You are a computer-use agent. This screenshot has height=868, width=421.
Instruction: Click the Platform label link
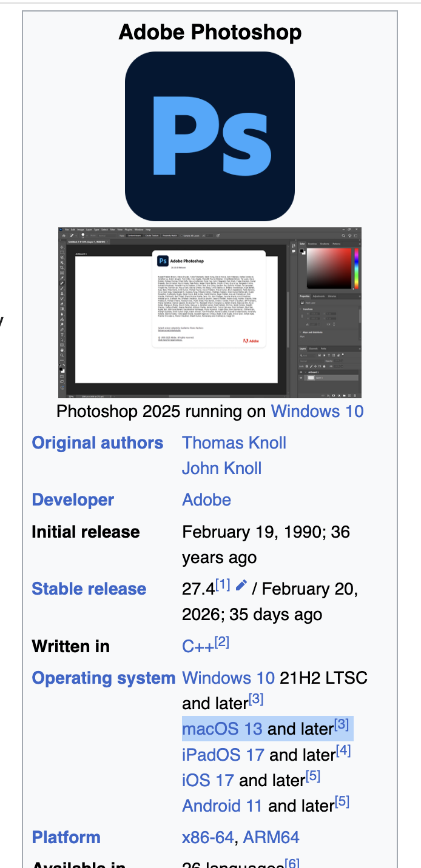[x=66, y=837]
